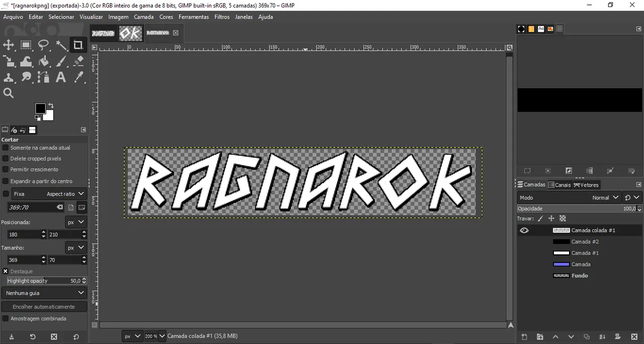Open the Aspect ratio dropdown
Image resolution: width=644 pixels, height=344 pixels.
(x=49, y=194)
